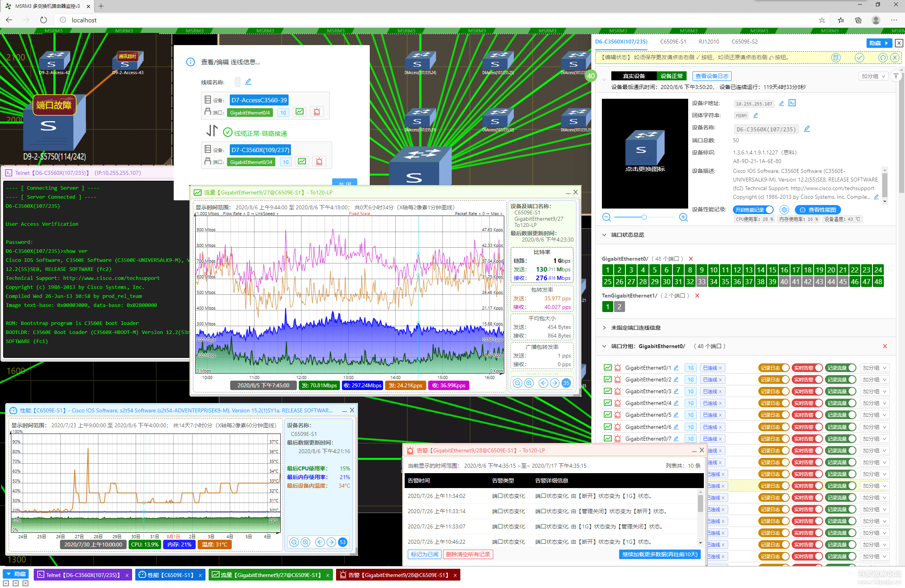
Task: Toggle log recording for GigabitEthernet0/1
Action: point(774,368)
